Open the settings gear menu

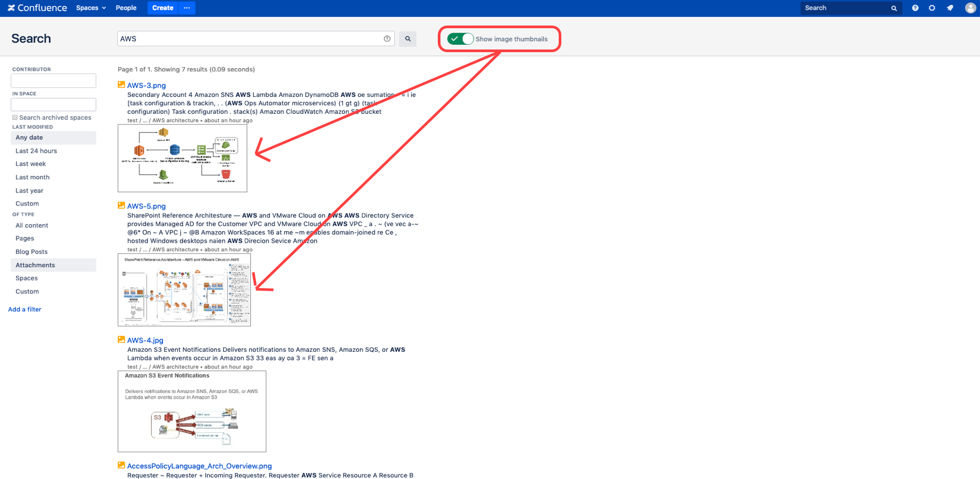(932, 8)
